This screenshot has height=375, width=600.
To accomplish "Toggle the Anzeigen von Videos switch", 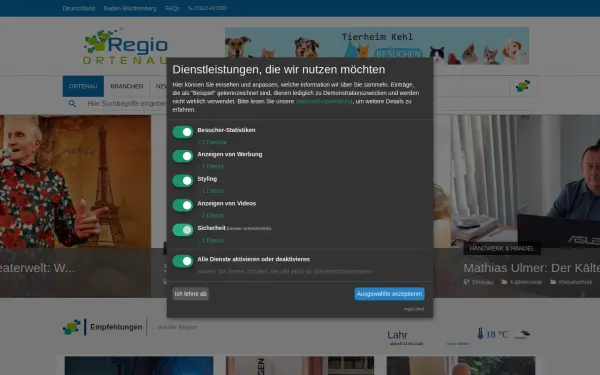I will click(x=183, y=205).
